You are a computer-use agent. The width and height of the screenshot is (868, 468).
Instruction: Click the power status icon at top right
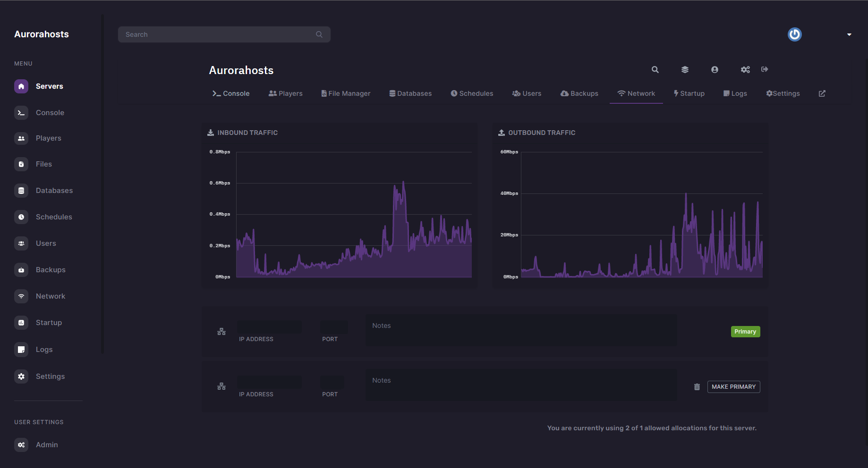pyautogui.click(x=794, y=34)
